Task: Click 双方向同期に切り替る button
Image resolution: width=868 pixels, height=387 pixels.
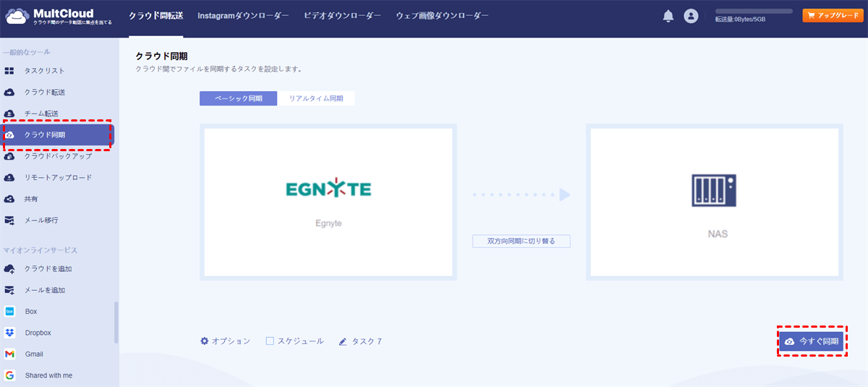Action: coord(522,241)
